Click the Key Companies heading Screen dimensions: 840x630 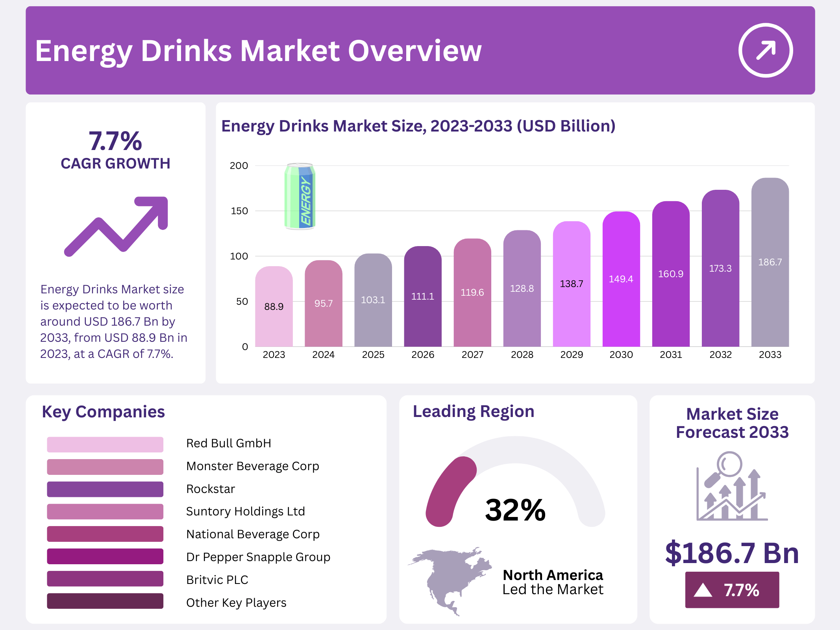click(103, 412)
